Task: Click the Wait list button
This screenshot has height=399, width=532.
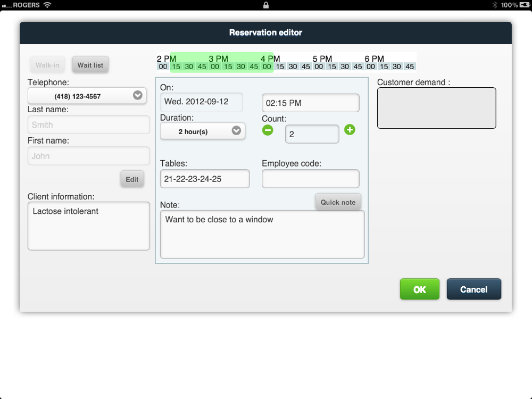Action: coord(90,65)
